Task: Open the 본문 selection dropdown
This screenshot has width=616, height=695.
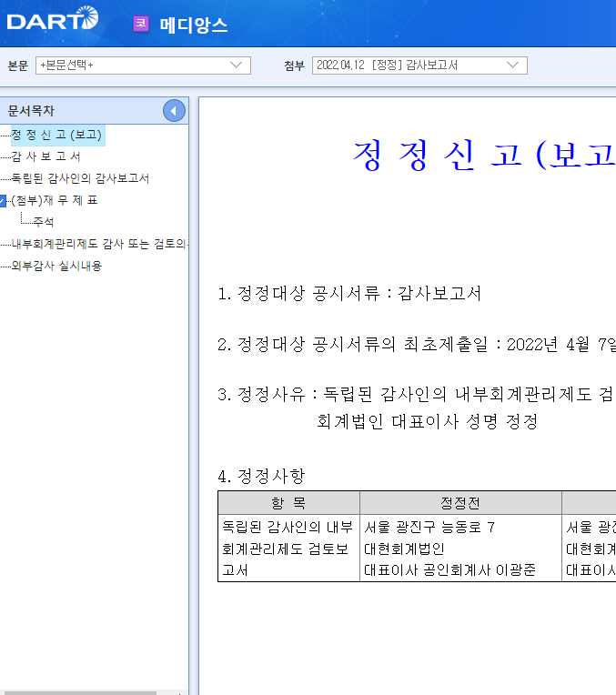Action: coord(143,65)
